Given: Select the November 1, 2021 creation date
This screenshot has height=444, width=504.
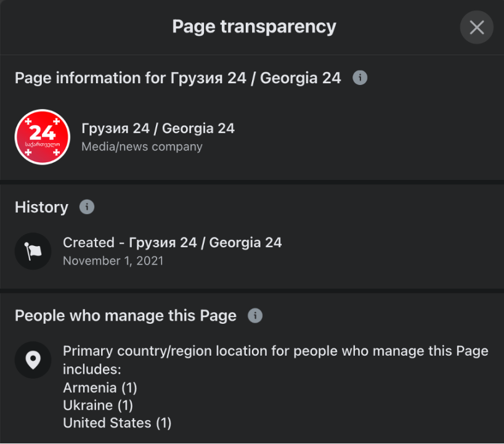Looking at the screenshot, I should pos(113,261).
